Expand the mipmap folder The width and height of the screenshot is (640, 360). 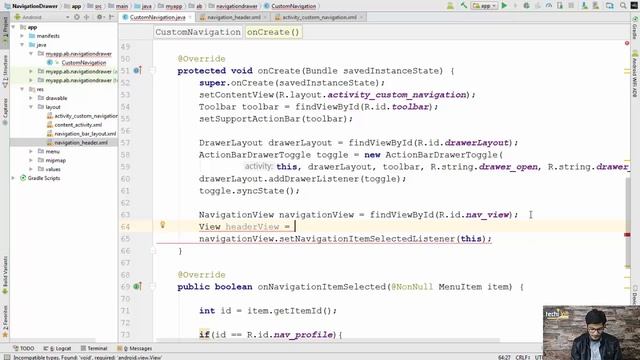click(31, 160)
